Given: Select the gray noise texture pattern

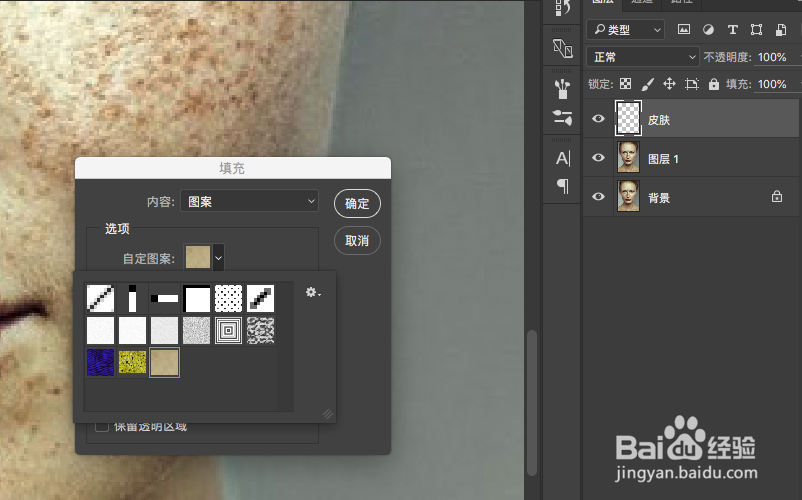Looking at the screenshot, I should 196,330.
